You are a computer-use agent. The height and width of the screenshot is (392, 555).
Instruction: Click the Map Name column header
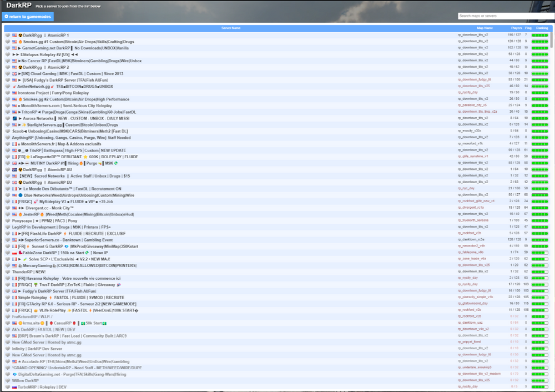(485, 28)
